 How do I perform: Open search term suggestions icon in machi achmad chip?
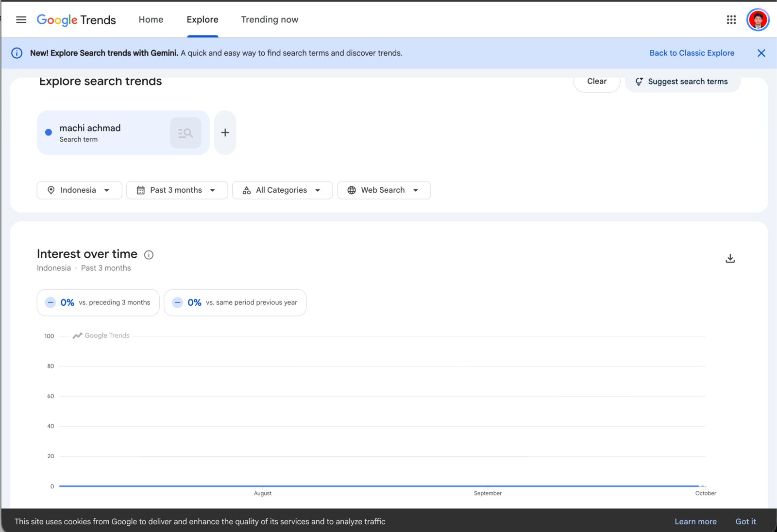[186, 133]
